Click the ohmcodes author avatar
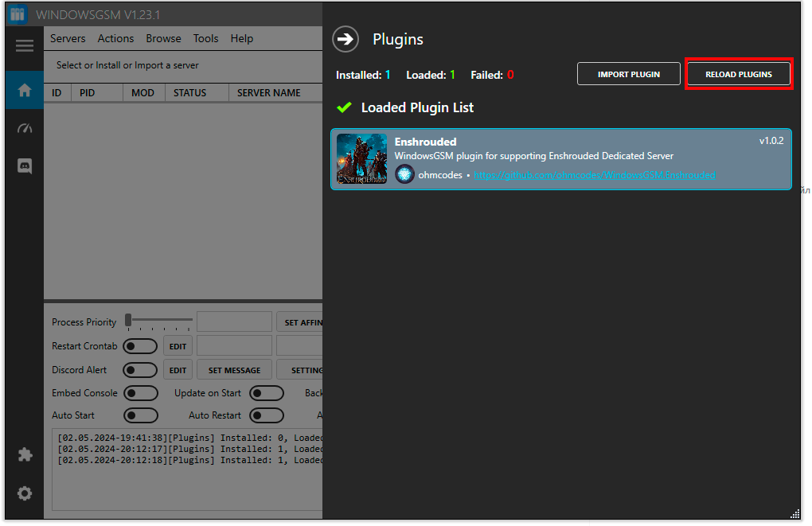This screenshot has width=812, height=526. [404, 174]
